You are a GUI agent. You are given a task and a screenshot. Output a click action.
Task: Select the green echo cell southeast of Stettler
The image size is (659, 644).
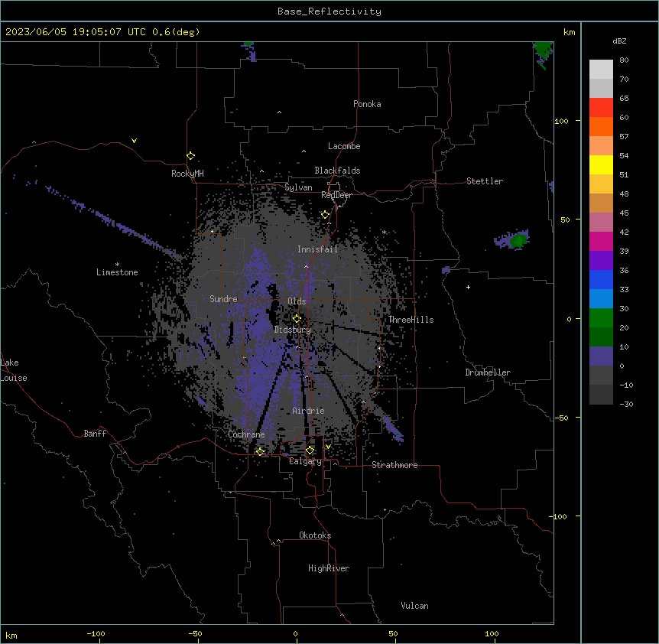tap(518, 241)
